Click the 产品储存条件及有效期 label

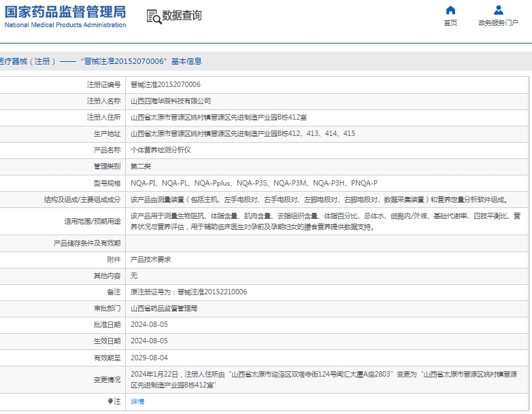pyautogui.click(x=87, y=243)
